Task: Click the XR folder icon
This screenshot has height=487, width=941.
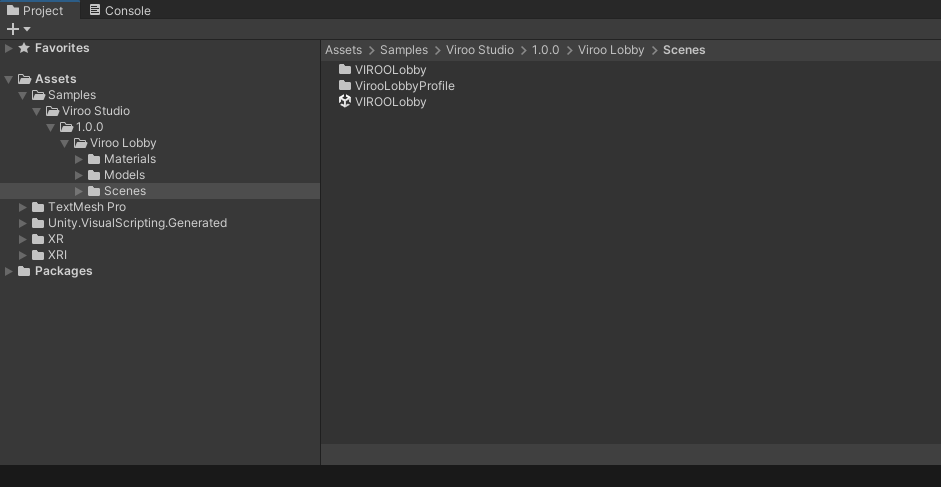Action: point(38,239)
